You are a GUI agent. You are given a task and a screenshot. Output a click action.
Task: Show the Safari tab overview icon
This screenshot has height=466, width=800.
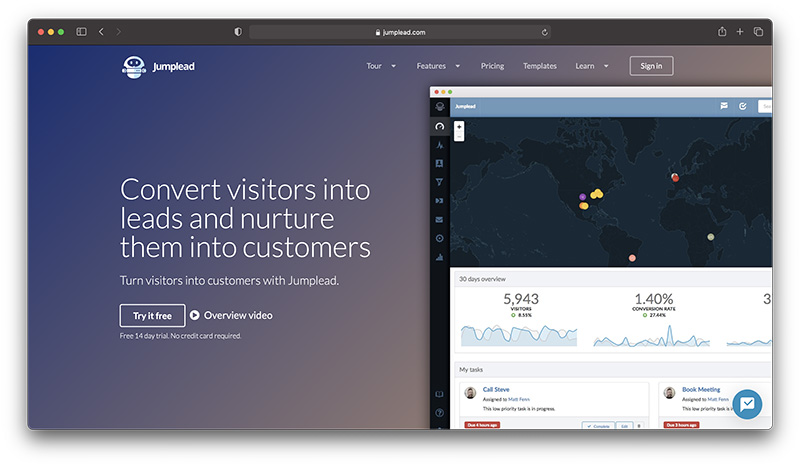pos(758,32)
